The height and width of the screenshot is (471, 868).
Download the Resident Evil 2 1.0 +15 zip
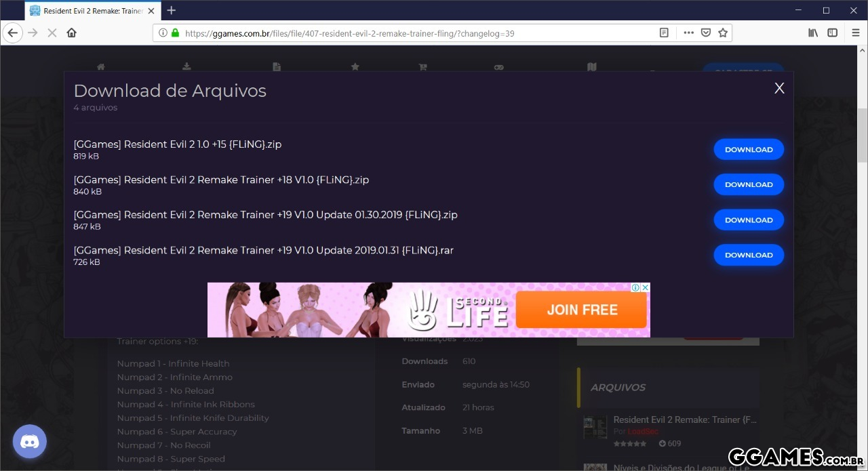click(x=748, y=150)
